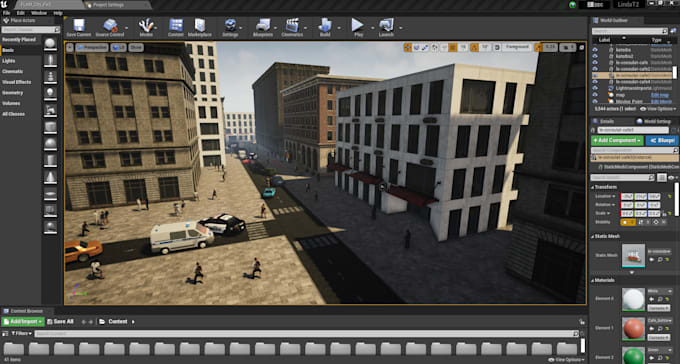Click the blue Blueprint button
The width and height of the screenshot is (680, 364).
[661, 141]
